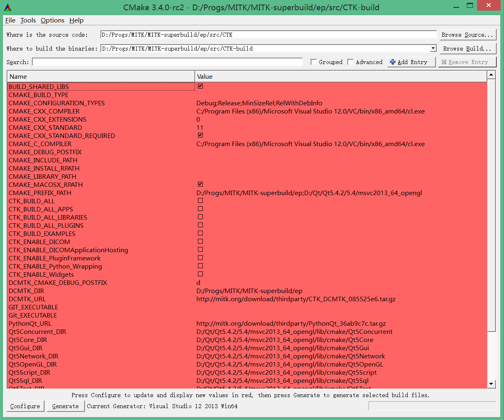The height and width of the screenshot is (420, 504).
Task: Select the Qt5Network_DIR entry
Action: click(x=33, y=356)
